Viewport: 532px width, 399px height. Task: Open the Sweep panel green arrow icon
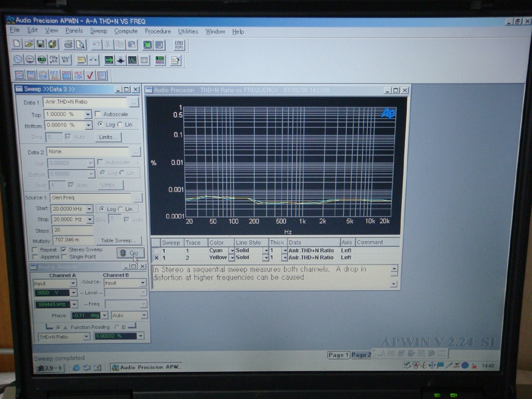pyautogui.click(x=109, y=61)
